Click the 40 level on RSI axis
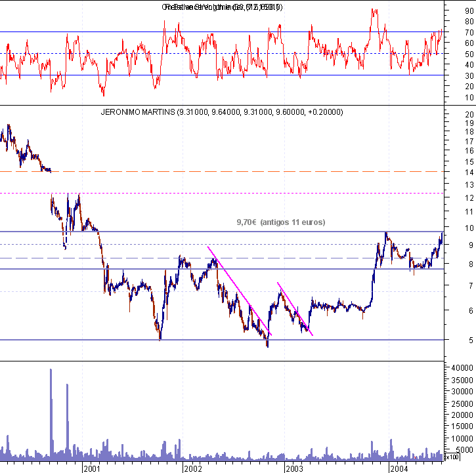 469,64
